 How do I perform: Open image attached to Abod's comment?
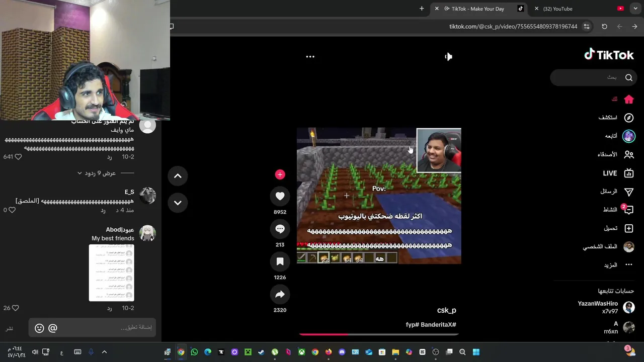112,273
